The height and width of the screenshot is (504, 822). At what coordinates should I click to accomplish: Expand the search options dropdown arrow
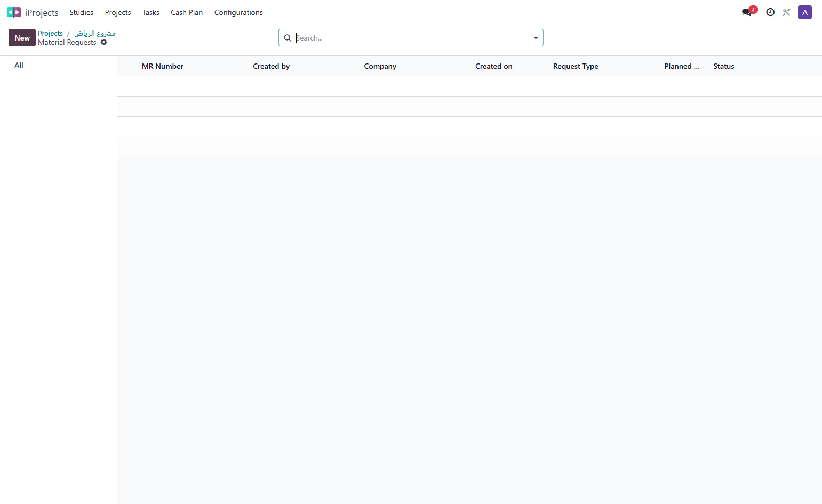[x=536, y=38]
